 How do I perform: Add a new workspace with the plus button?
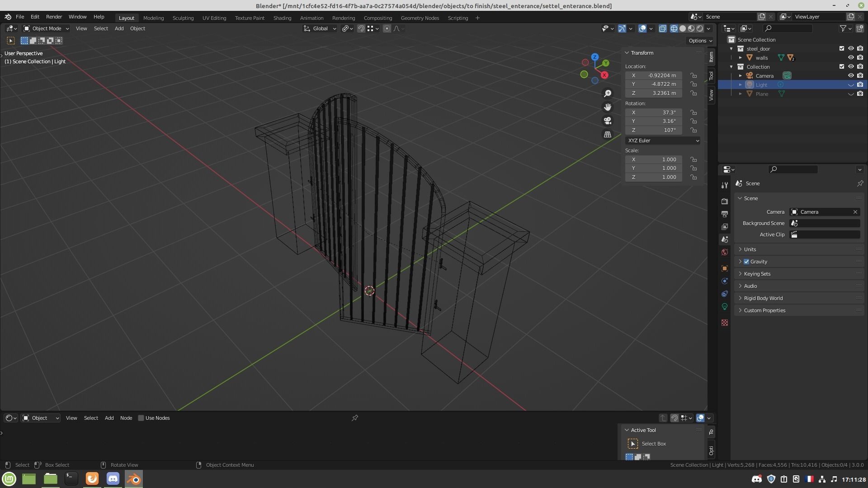pyautogui.click(x=477, y=18)
